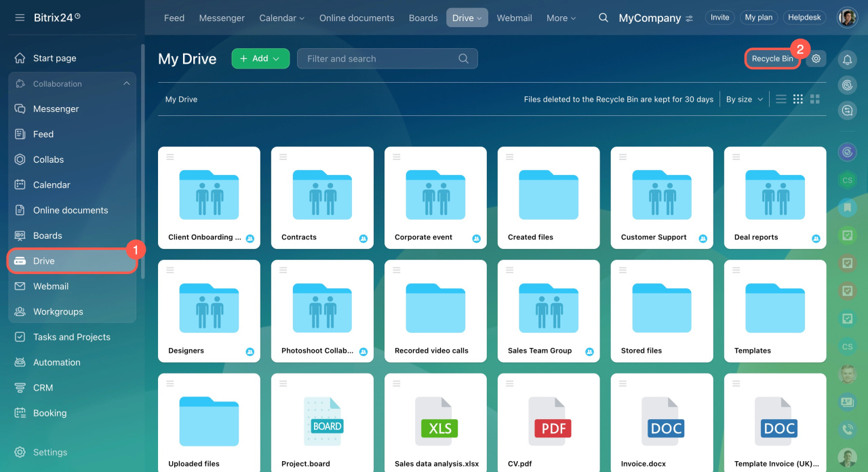Click the notifications bell icon
This screenshot has width=868, height=472.
point(847,60)
